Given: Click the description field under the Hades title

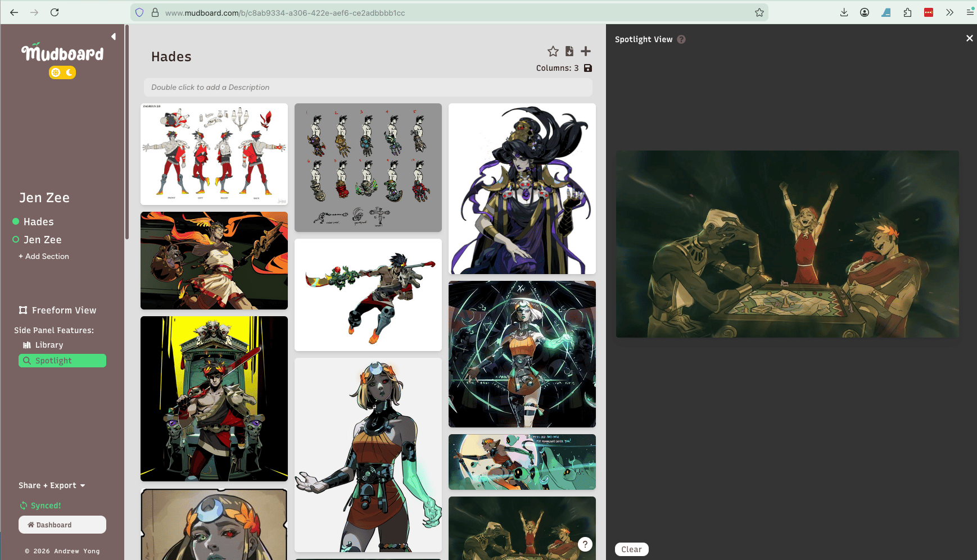Looking at the screenshot, I should coord(368,87).
